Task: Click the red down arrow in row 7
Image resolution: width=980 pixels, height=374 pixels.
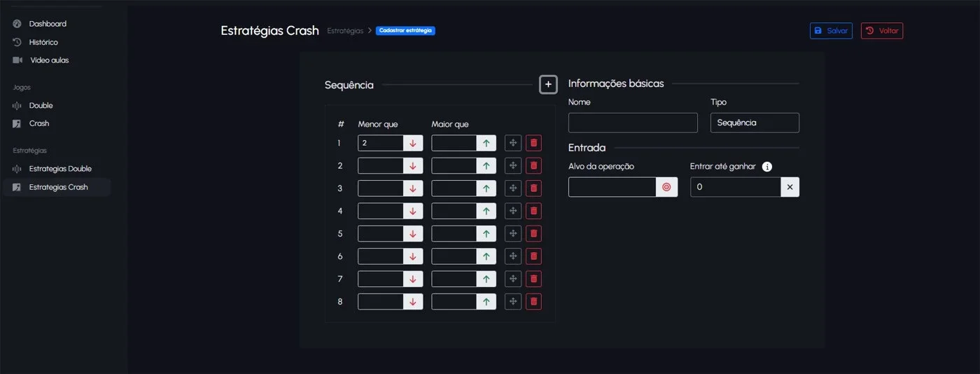Action: 413,279
